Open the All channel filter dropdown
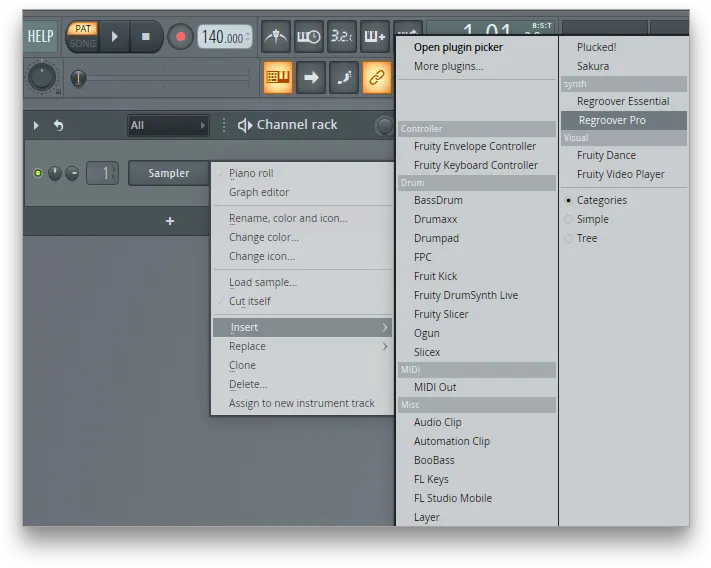711x568 pixels. click(x=168, y=126)
